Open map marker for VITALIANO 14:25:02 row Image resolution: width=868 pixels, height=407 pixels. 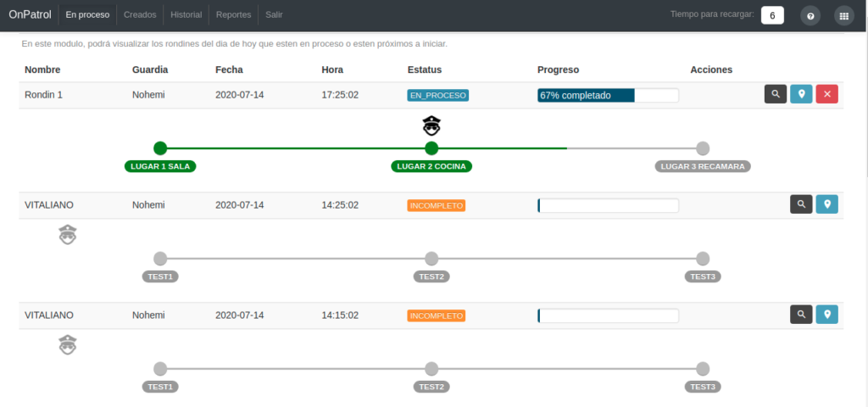point(827,204)
